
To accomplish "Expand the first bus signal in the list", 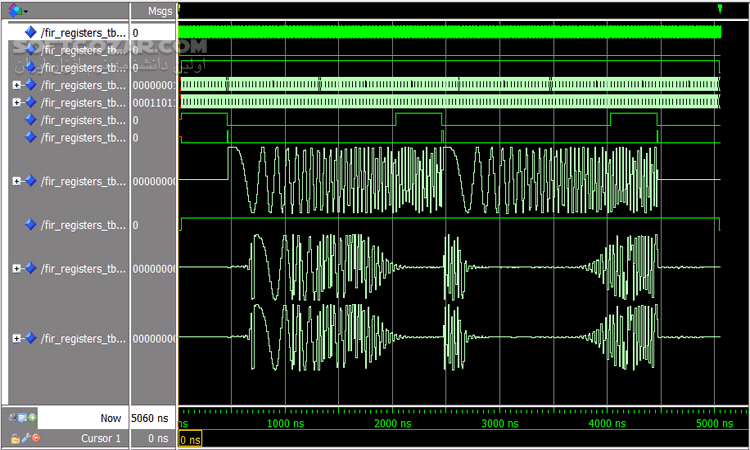I will 16,85.
